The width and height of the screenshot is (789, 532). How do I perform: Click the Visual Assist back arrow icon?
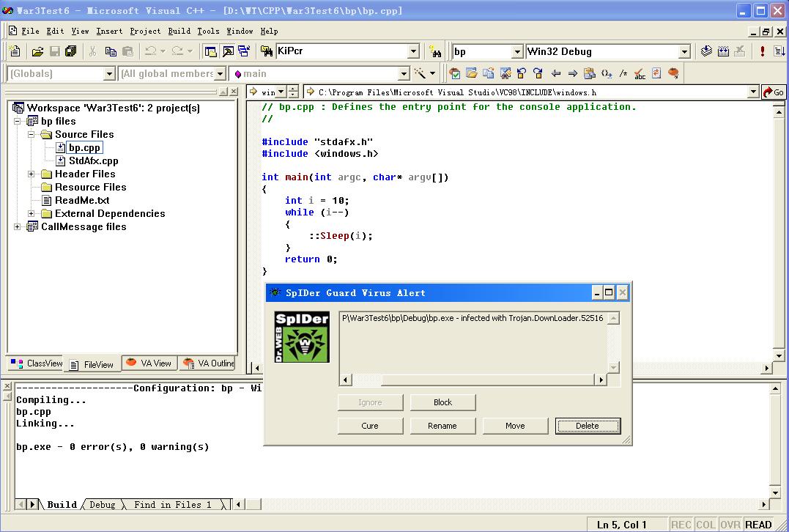tap(555, 73)
